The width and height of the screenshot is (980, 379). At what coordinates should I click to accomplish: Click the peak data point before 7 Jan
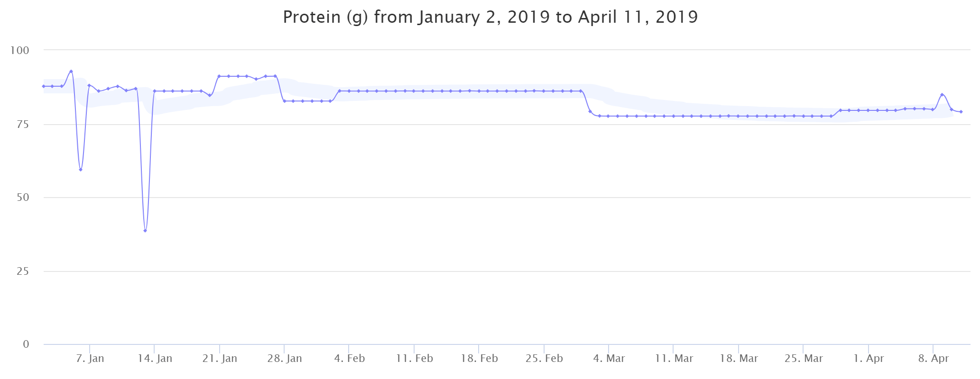pyautogui.click(x=71, y=72)
